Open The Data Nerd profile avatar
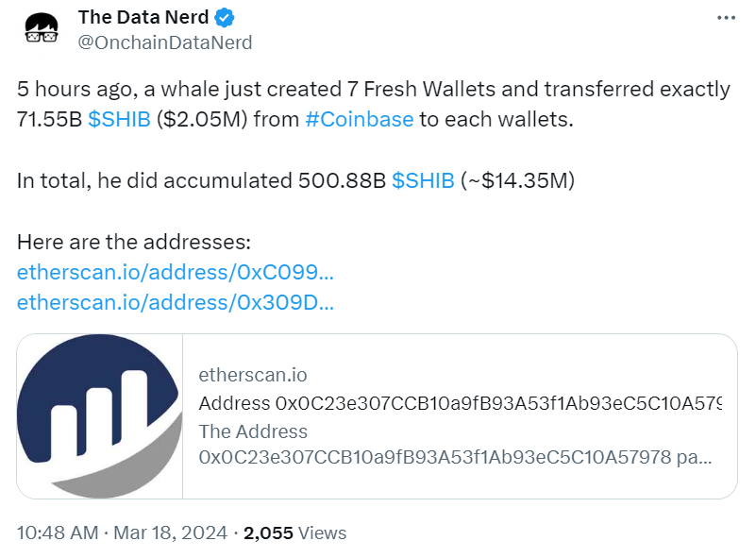 (x=42, y=29)
